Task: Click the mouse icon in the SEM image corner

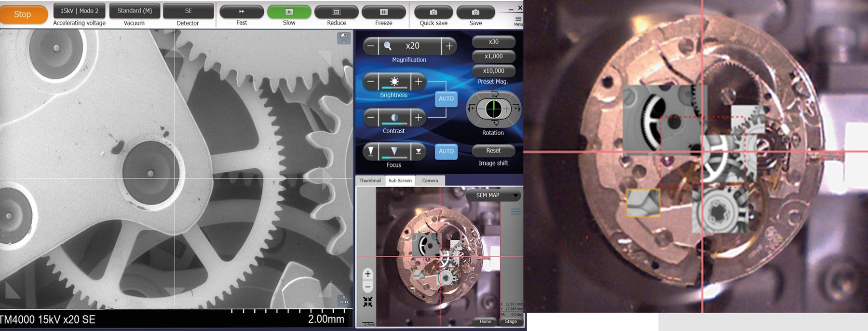Action: (344, 38)
